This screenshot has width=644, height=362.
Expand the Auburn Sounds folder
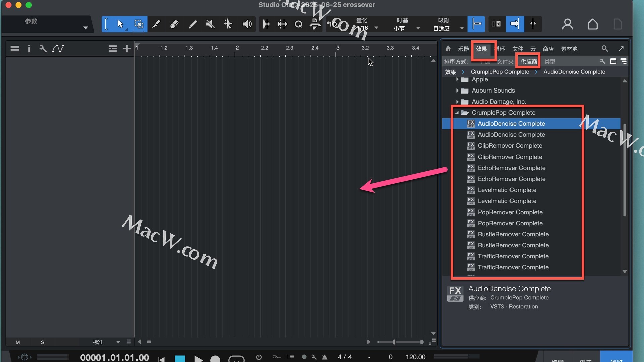coord(457,90)
